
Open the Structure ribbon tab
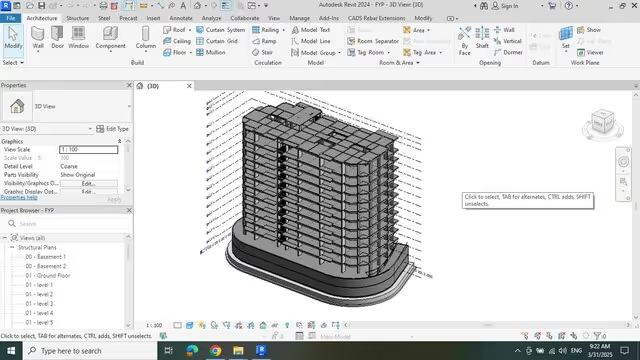coord(78,18)
